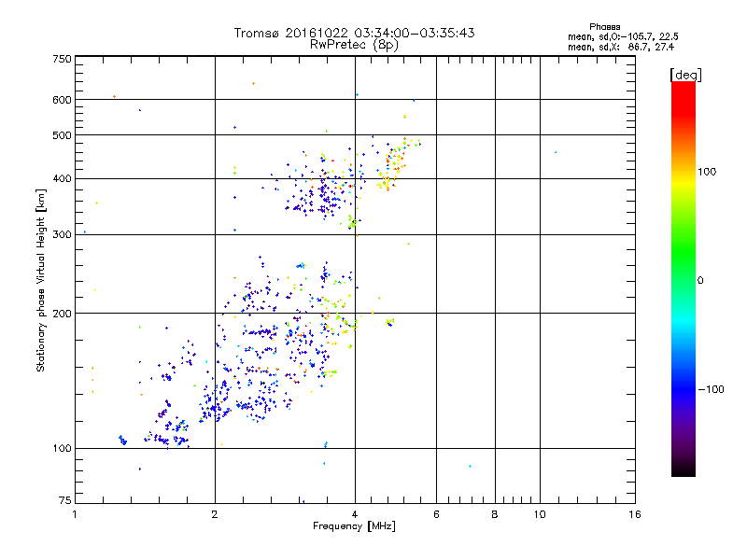Click the x-axis tick label '6'
747x560 pixels.
click(x=436, y=514)
